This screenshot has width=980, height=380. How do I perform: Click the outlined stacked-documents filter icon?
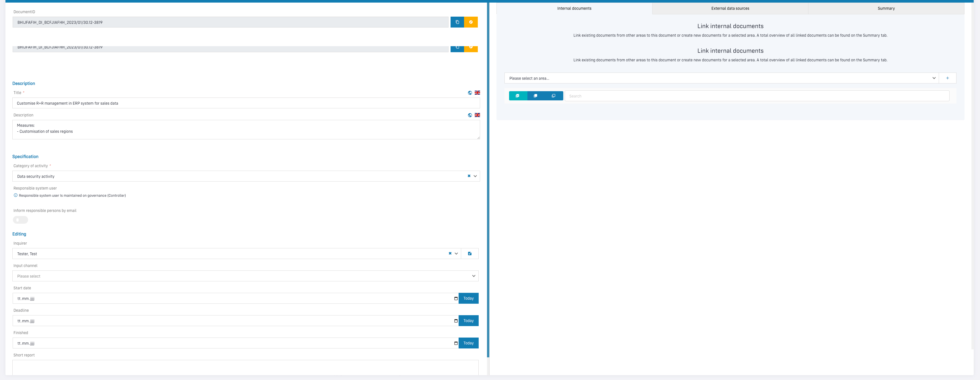pos(554,96)
